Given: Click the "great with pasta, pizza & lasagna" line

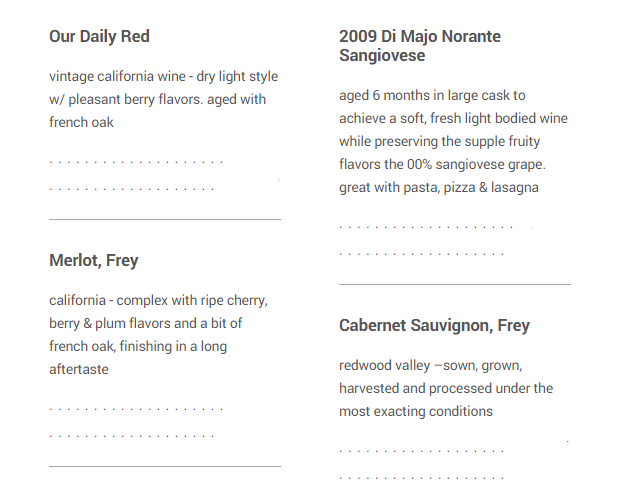Looking at the screenshot, I should [439, 188].
